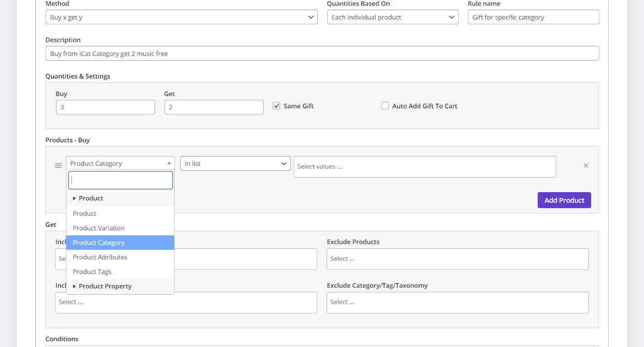Screen dimensions: 644x347
Task: Choose Product Variation from dropdown list
Action: coord(99,228)
